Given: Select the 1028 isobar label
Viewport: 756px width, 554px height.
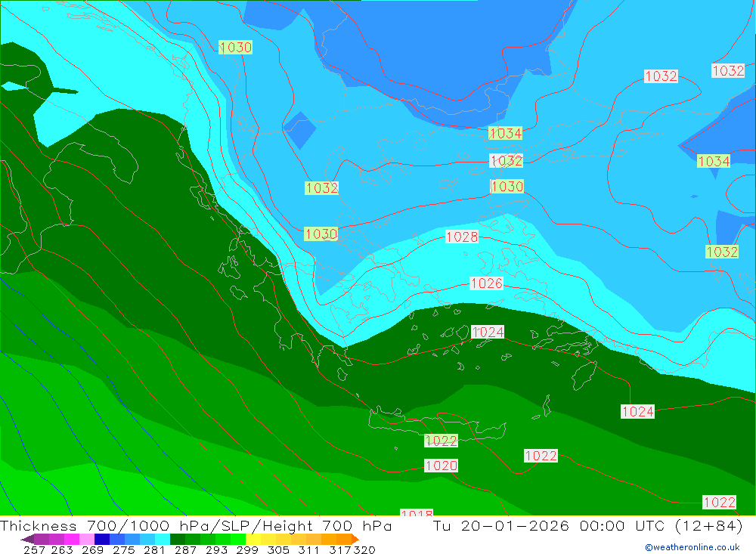Looking at the screenshot, I should tap(462, 237).
